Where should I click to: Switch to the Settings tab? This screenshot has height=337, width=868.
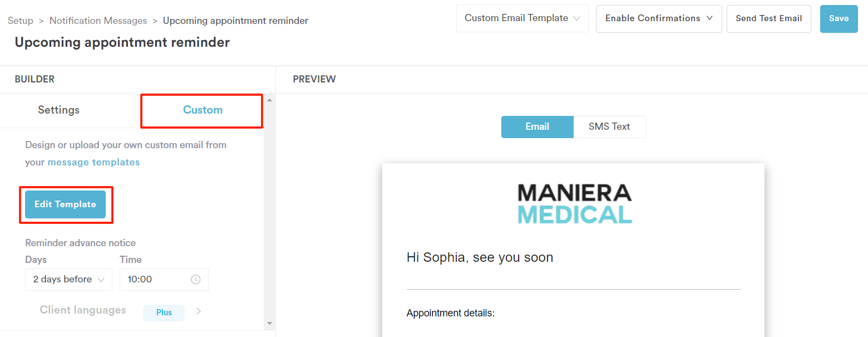59,110
